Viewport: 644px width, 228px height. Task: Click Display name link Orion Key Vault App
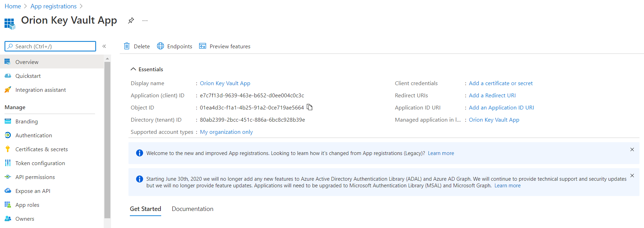click(225, 83)
